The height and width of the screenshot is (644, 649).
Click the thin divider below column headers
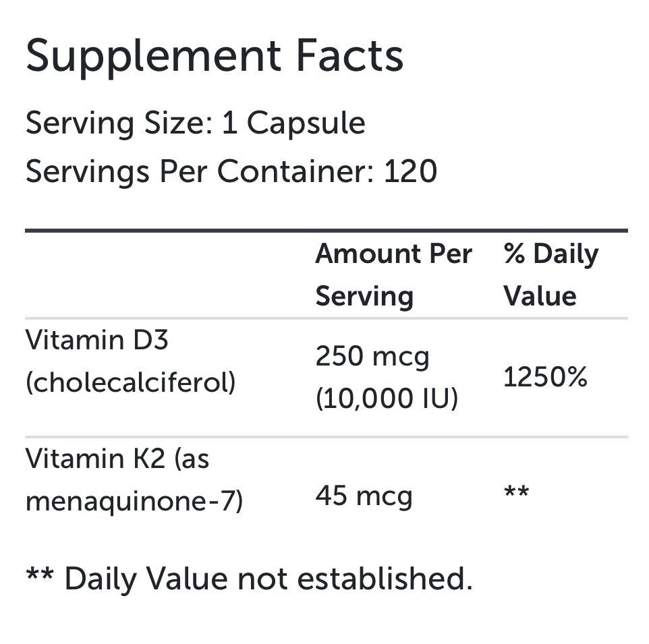coord(326,318)
